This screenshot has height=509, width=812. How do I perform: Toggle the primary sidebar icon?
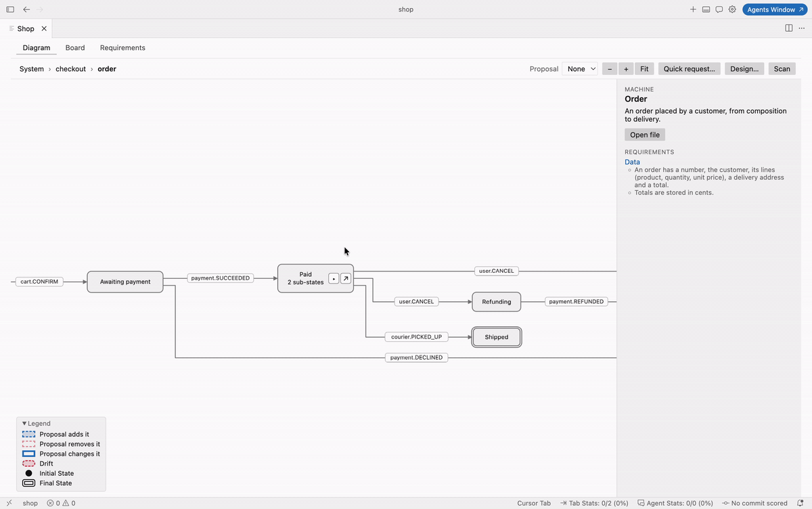10,9
